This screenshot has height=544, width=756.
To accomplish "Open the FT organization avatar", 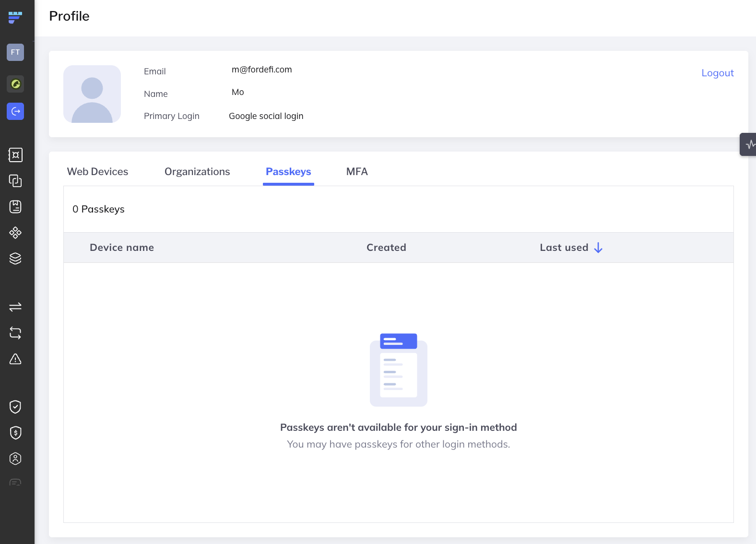I will pyautogui.click(x=15, y=52).
